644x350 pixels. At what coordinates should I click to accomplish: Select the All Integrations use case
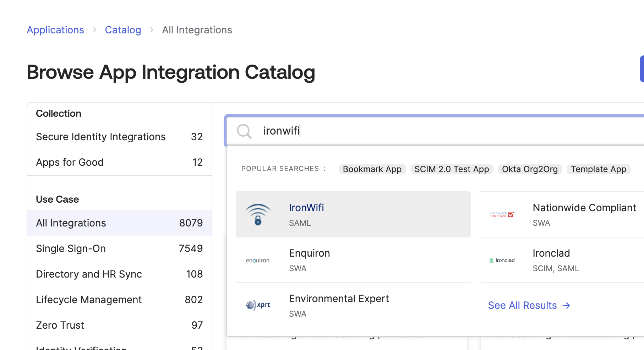coord(119,223)
